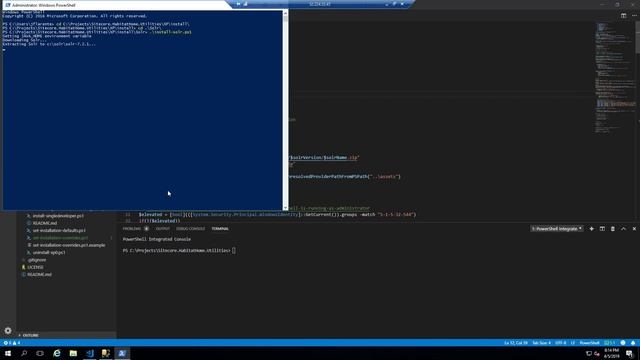The image size is (640, 360).
Task: Switch to OUTPUT panel tab
Action: [x=162, y=229]
